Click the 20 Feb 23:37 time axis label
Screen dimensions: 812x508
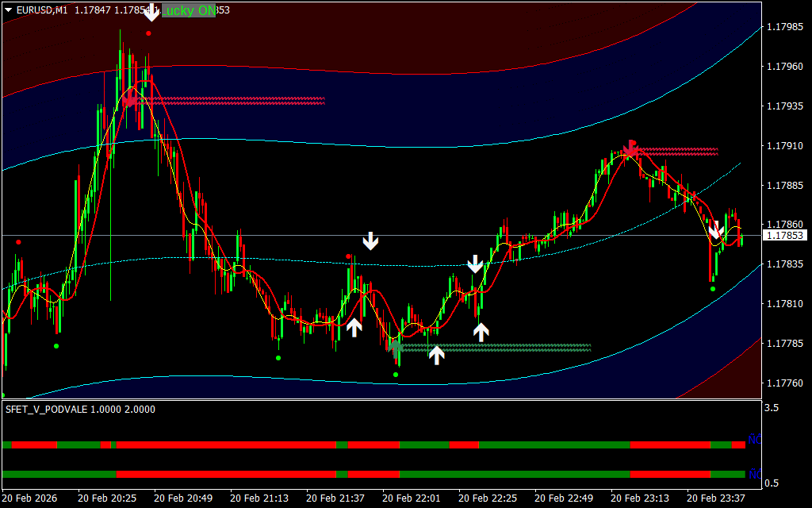point(715,498)
